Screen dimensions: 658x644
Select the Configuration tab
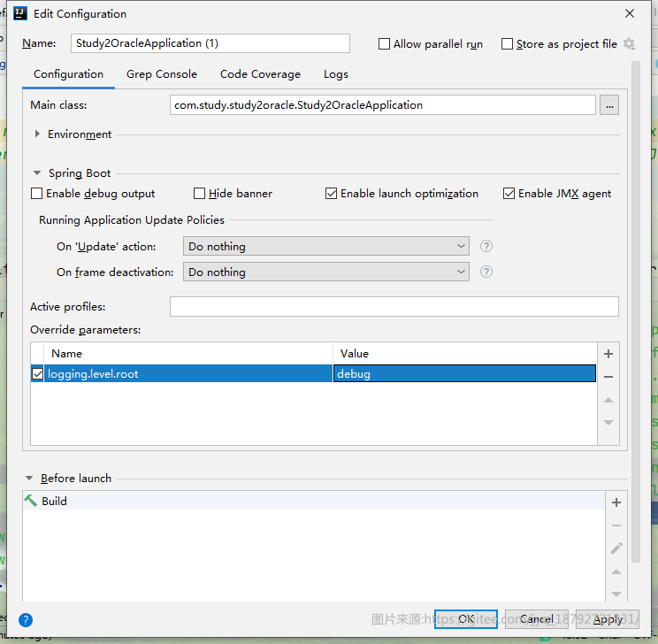[68, 74]
